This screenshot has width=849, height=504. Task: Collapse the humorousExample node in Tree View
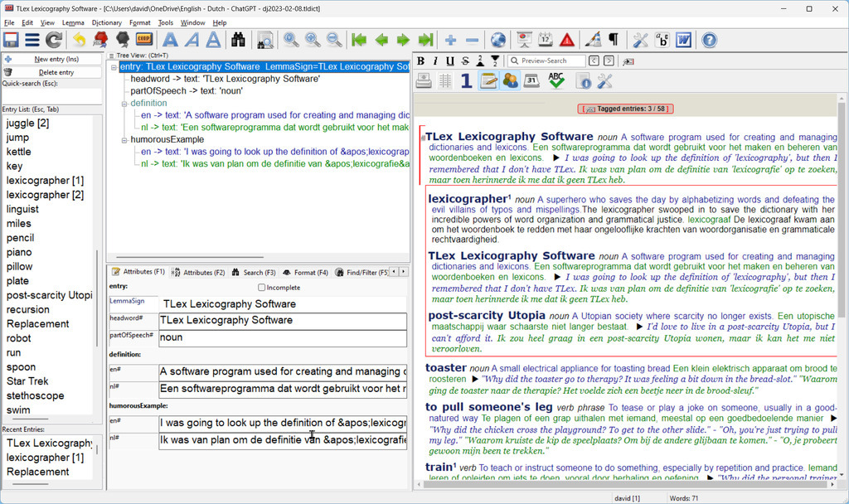124,139
